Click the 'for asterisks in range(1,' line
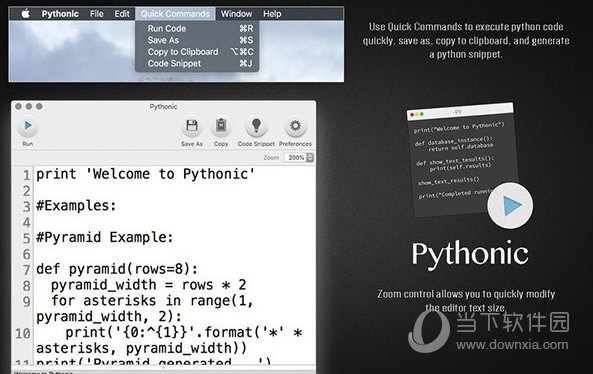The height and width of the screenshot is (374, 593). point(152,301)
